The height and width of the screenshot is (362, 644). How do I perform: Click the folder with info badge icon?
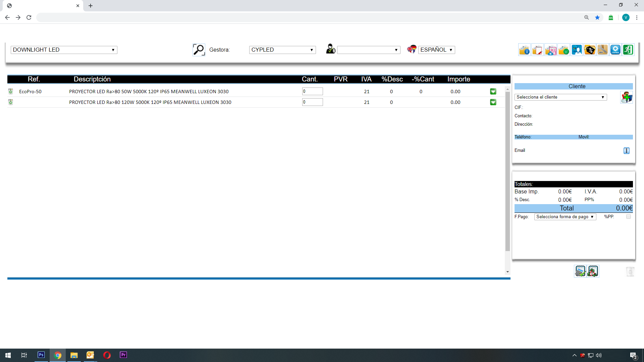coord(524,50)
